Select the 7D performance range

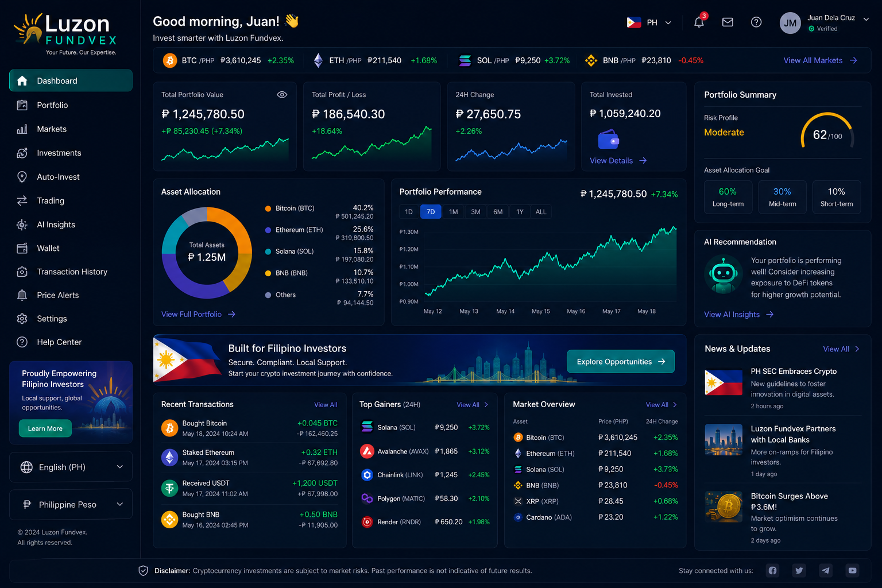click(431, 212)
